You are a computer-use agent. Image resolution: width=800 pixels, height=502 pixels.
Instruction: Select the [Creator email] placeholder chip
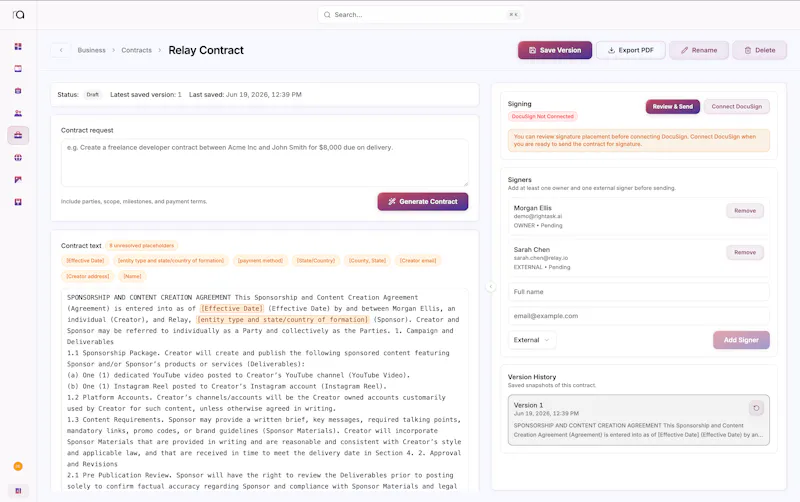tap(418, 261)
